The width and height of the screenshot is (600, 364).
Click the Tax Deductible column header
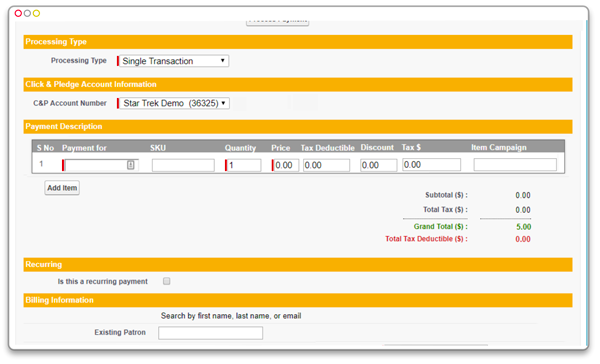(328, 148)
